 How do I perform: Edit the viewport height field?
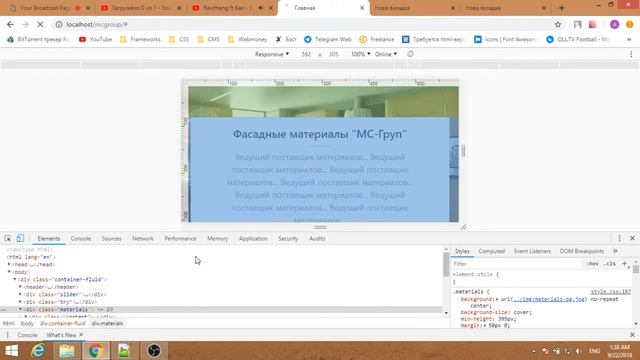pyautogui.click(x=333, y=54)
